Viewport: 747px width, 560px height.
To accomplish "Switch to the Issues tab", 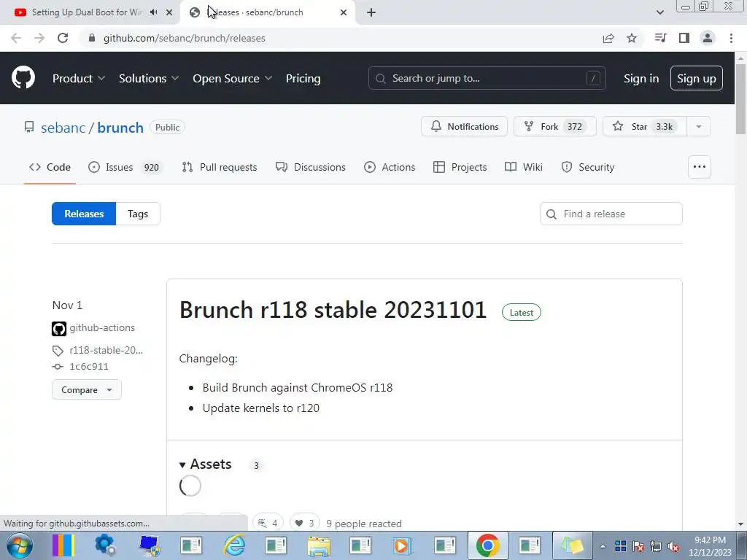I will [x=125, y=167].
